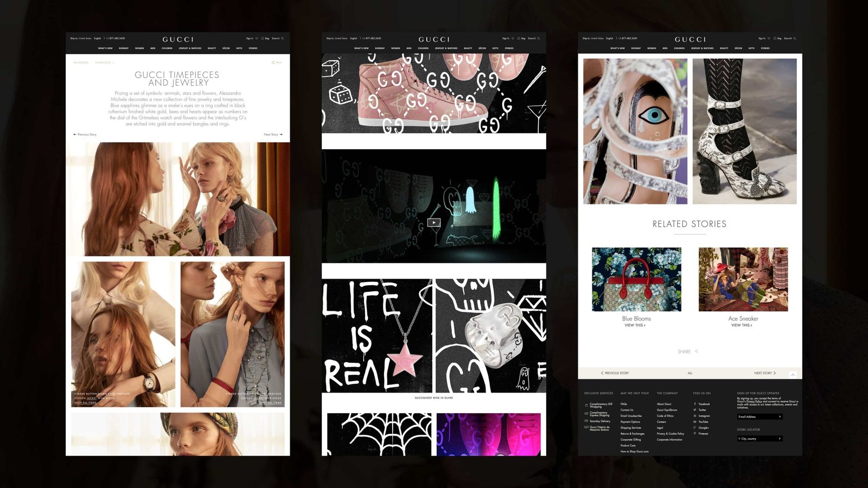Open the shopping bag icon on the left page
The width and height of the screenshot is (868, 488).
(x=263, y=38)
